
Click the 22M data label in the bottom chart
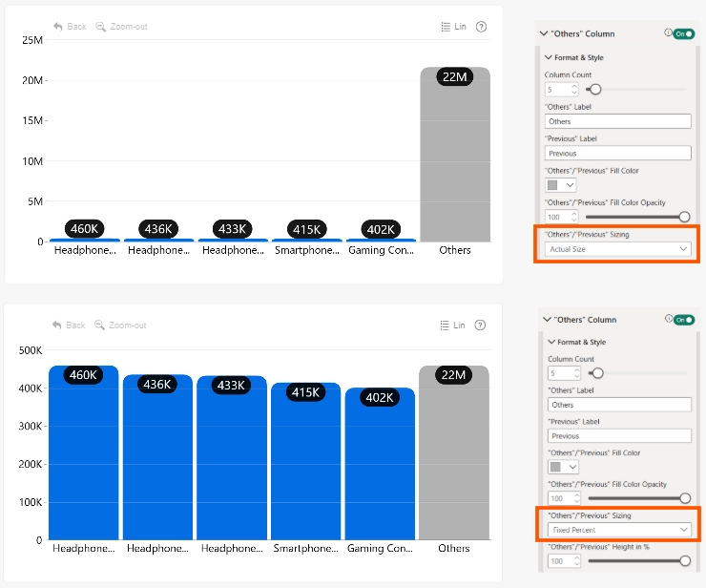(453, 375)
